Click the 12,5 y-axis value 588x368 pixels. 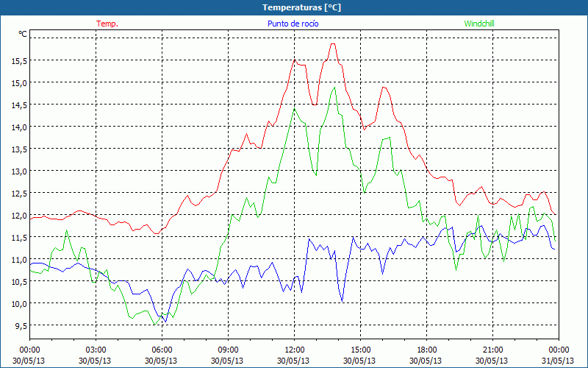(20, 194)
